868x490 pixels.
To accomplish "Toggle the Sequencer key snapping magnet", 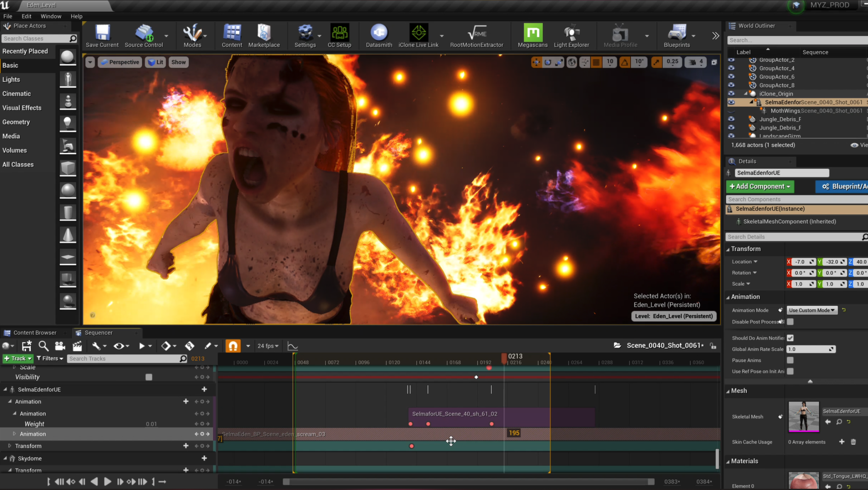I will [233, 346].
